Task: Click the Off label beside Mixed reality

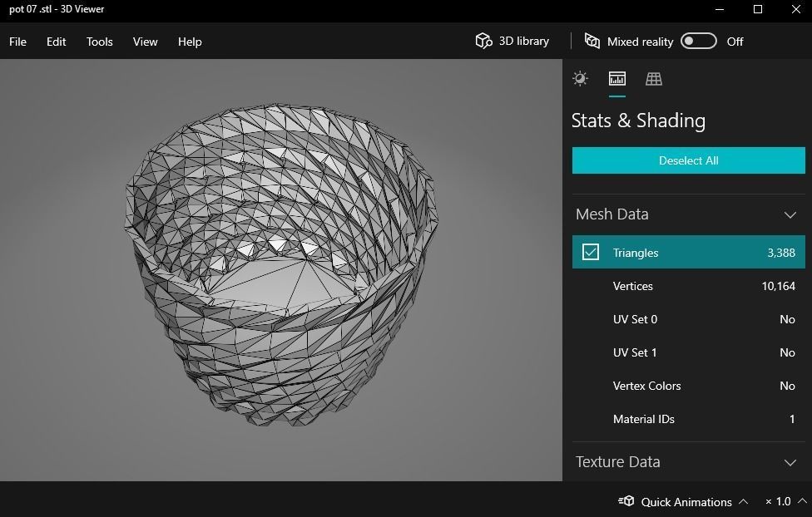Action: point(735,42)
